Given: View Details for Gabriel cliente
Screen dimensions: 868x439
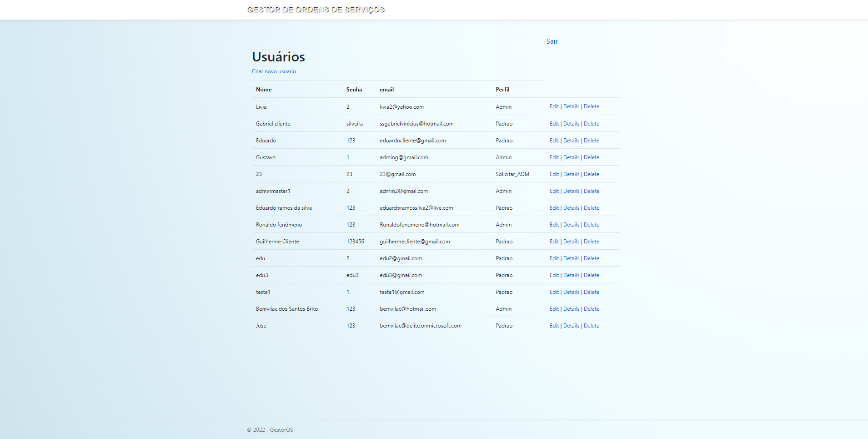Looking at the screenshot, I should 571,123.
